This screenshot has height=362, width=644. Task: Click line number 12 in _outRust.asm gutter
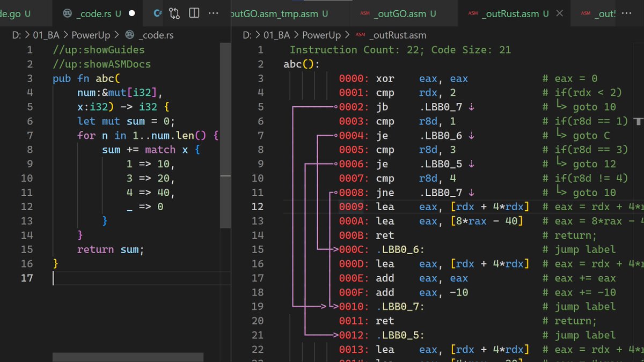[x=258, y=206]
